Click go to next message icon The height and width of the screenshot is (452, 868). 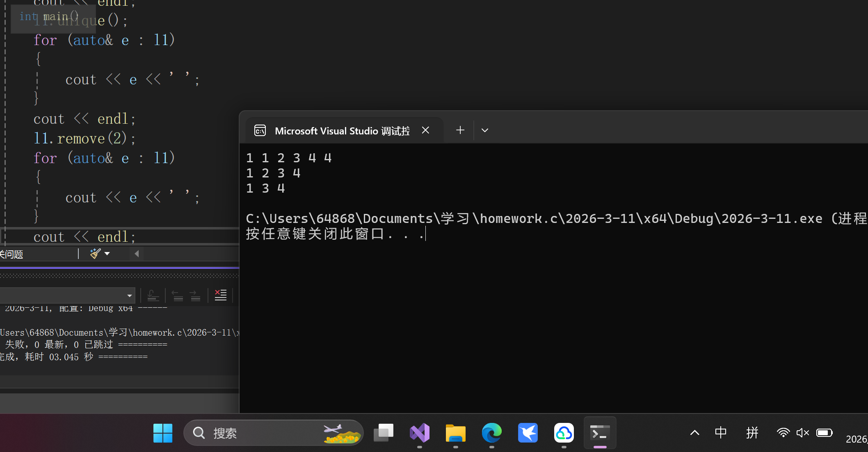click(x=195, y=295)
